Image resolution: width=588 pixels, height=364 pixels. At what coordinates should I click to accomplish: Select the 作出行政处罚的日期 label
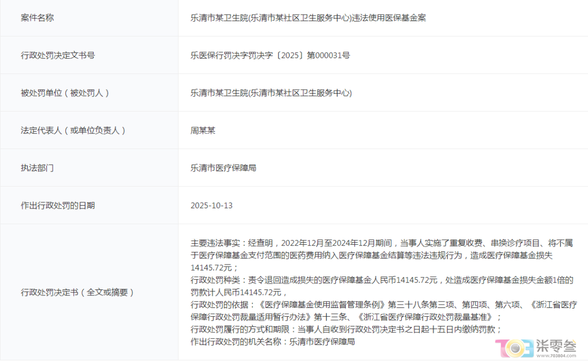coord(58,205)
